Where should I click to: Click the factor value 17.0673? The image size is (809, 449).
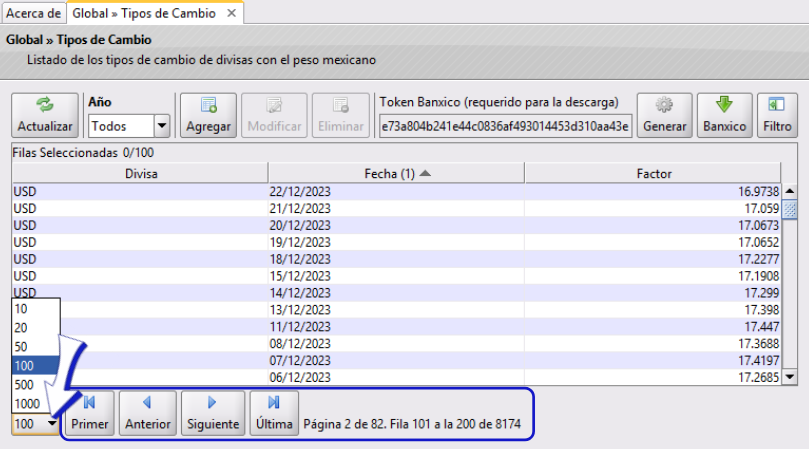click(758, 226)
